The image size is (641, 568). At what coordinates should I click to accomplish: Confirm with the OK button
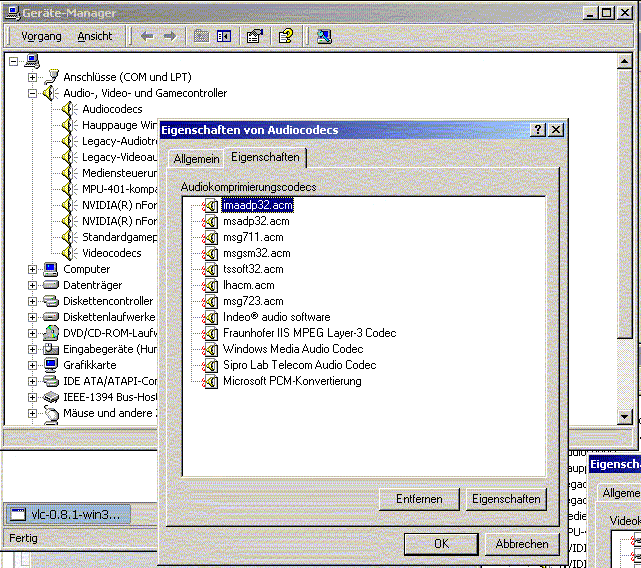pos(441,544)
